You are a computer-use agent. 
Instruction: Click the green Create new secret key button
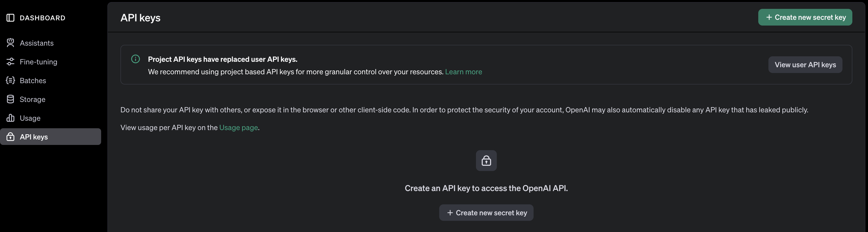(805, 17)
